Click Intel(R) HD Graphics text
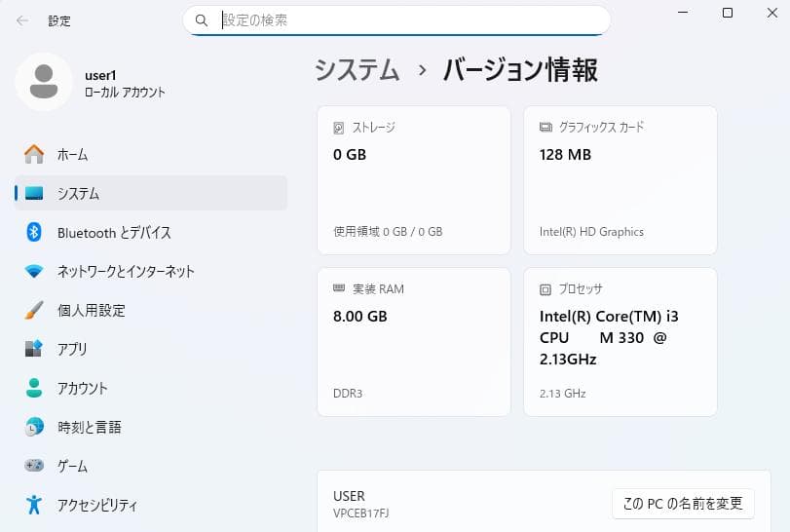The width and height of the screenshot is (790, 532). 591,232
